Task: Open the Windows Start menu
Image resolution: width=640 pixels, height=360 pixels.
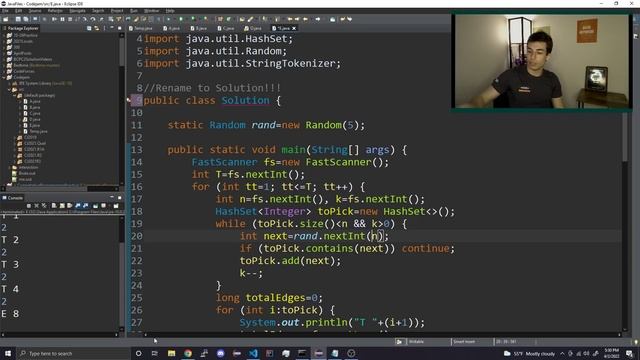Action: click(x=8, y=353)
